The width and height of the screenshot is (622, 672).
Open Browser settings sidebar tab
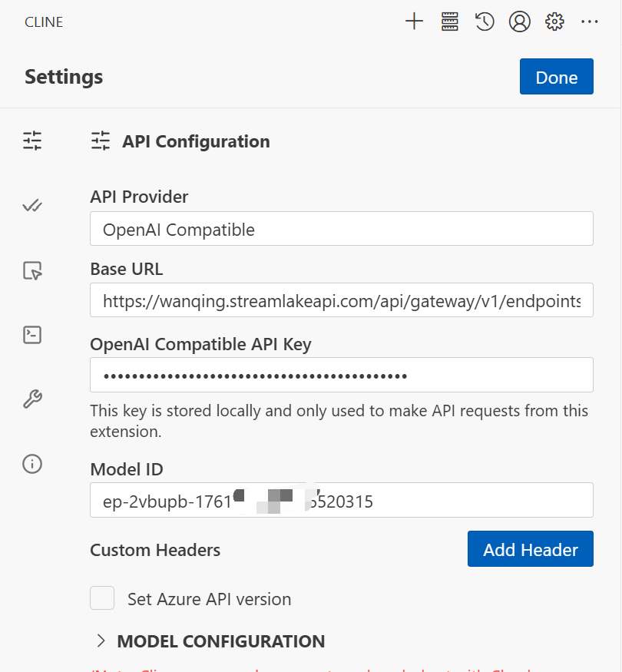coord(32,270)
